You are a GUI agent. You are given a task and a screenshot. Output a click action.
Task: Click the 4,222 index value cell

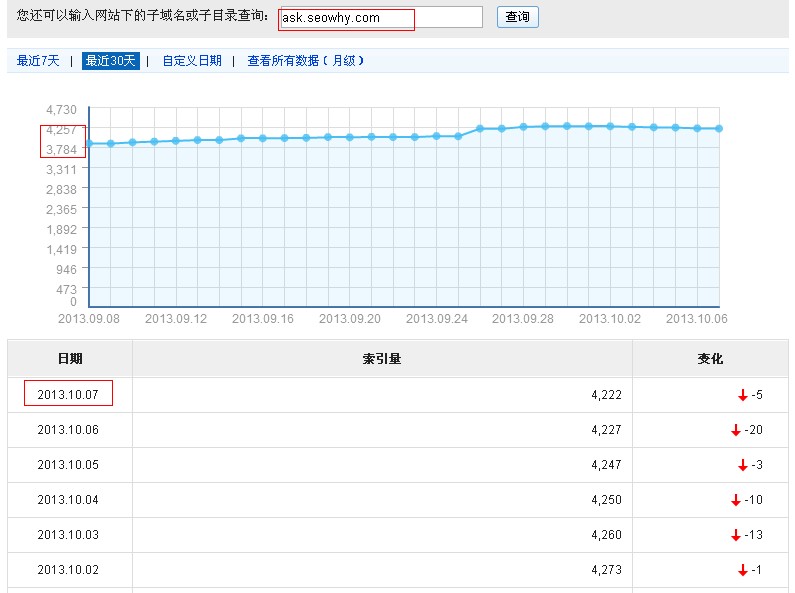pos(606,396)
